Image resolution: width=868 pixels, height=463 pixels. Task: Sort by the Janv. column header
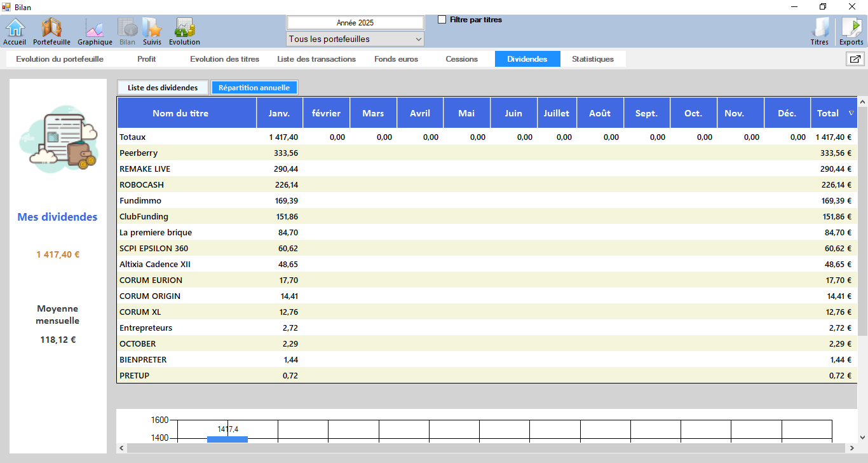coord(280,113)
